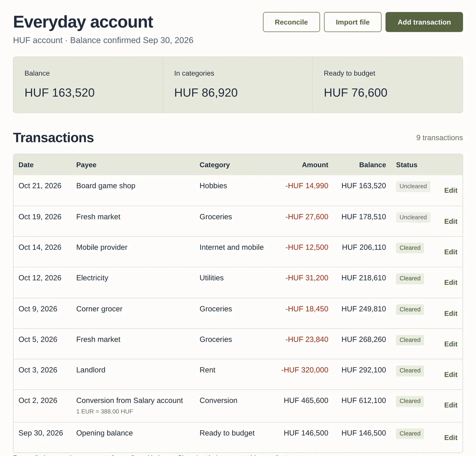Add a new transaction

(424, 22)
